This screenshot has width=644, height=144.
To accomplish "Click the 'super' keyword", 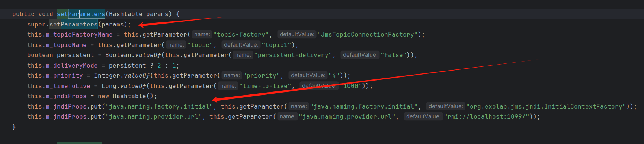I will 36,24.
